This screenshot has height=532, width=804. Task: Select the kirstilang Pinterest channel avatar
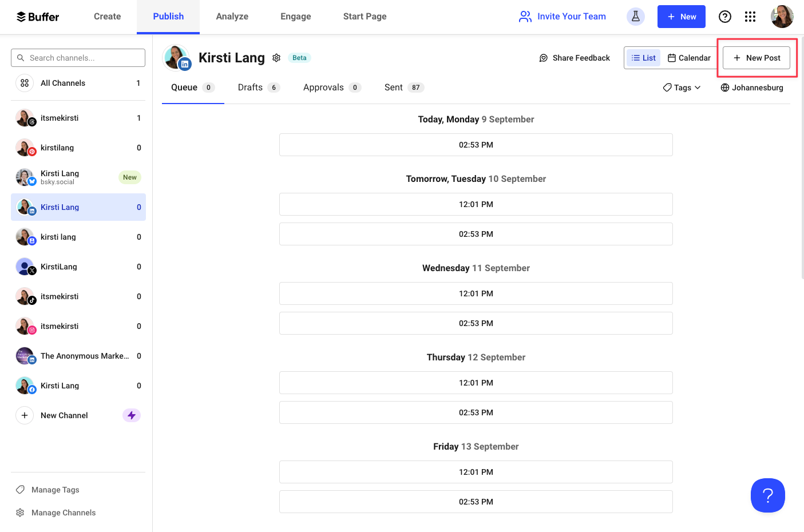(x=25, y=148)
